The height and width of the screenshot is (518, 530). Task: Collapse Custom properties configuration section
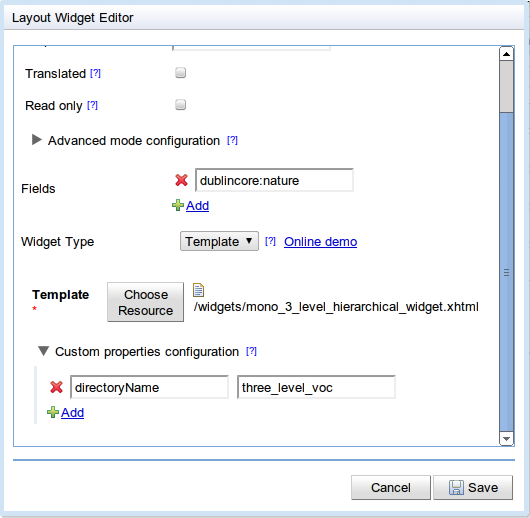coord(43,351)
